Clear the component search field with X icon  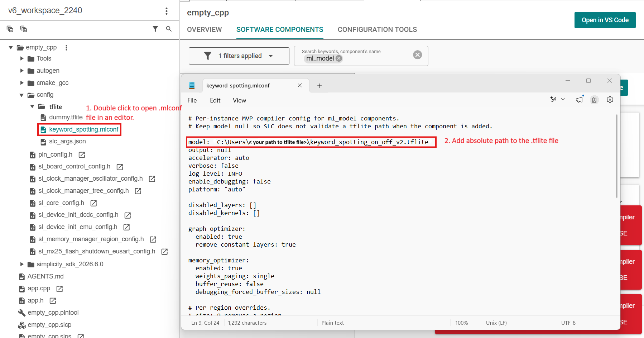(x=417, y=55)
